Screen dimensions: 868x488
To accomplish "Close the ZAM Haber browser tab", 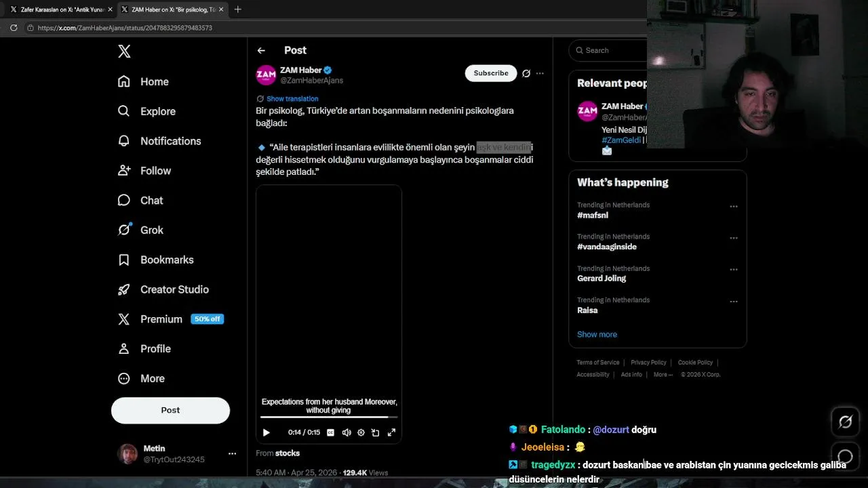I will tap(220, 9).
